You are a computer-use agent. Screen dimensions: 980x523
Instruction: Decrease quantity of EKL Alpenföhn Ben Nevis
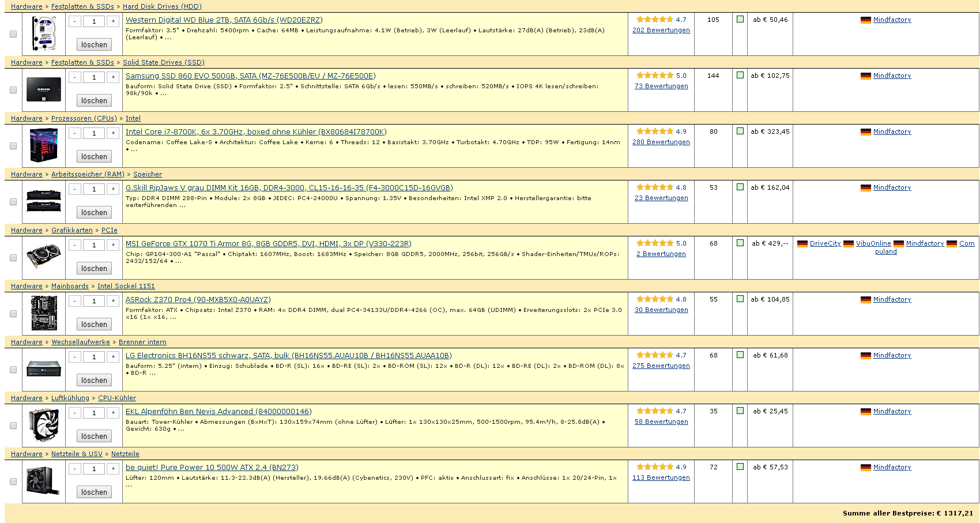coord(75,413)
